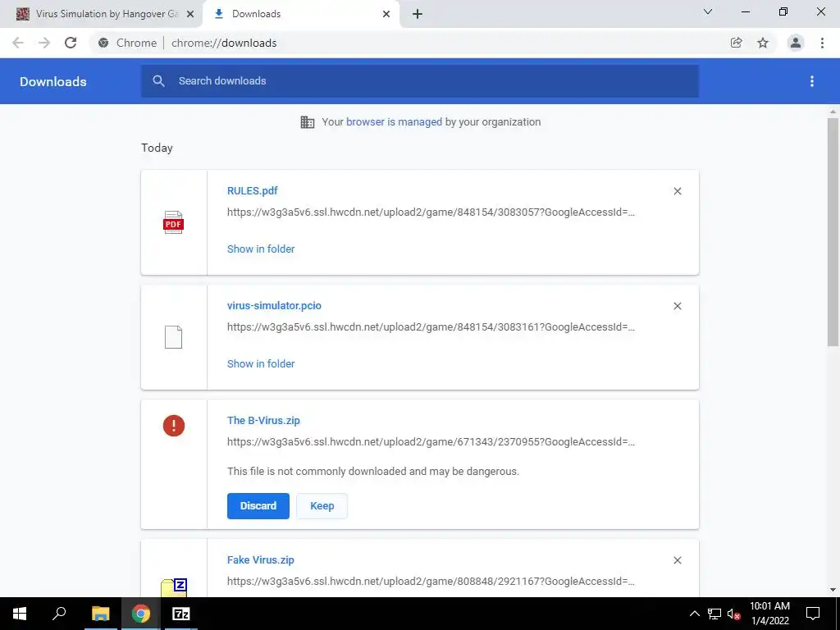Remove virus-simulator.pcio from the list

point(677,306)
